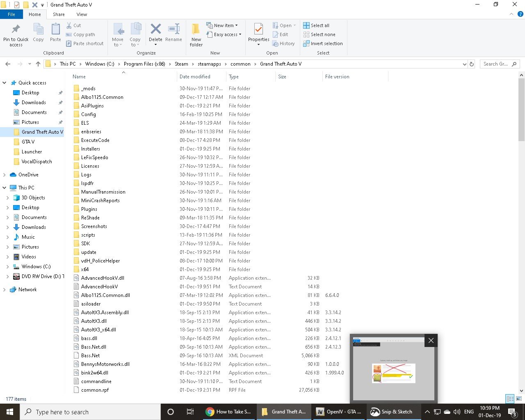
Task: Sort by the Size column header
Action: coord(299,77)
